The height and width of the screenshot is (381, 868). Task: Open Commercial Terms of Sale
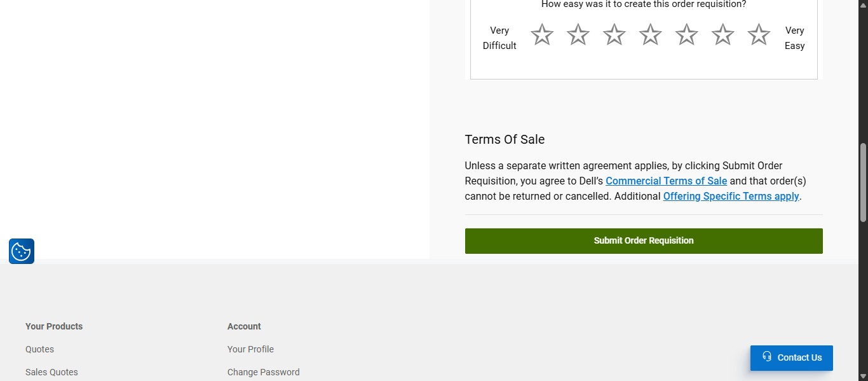(666, 181)
